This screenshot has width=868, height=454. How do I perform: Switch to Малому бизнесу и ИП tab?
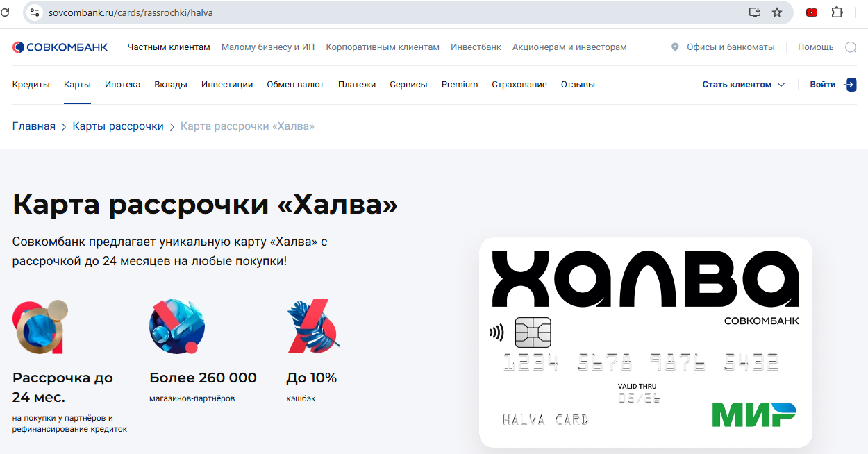(x=267, y=47)
